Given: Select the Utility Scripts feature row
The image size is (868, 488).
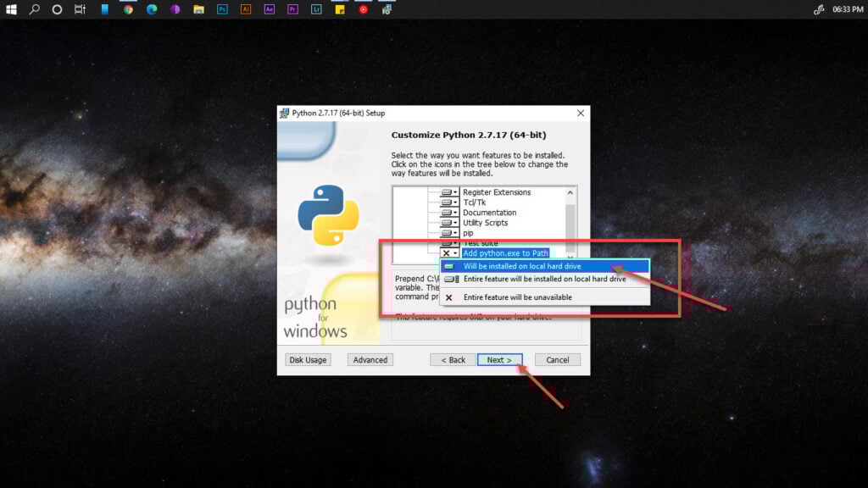Looking at the screenshot, I should (x=486, y=223).
